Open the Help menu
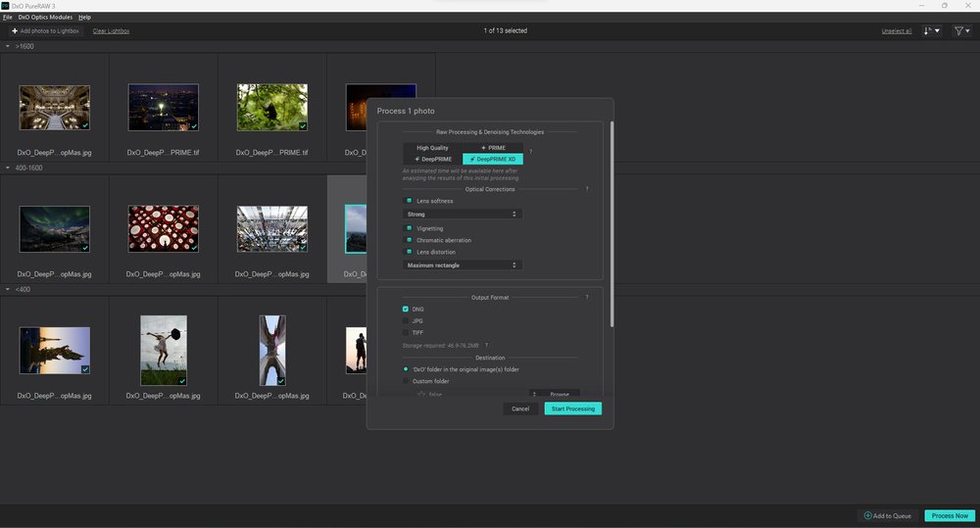This screenshot has height=528, width=980. point(84,17)
